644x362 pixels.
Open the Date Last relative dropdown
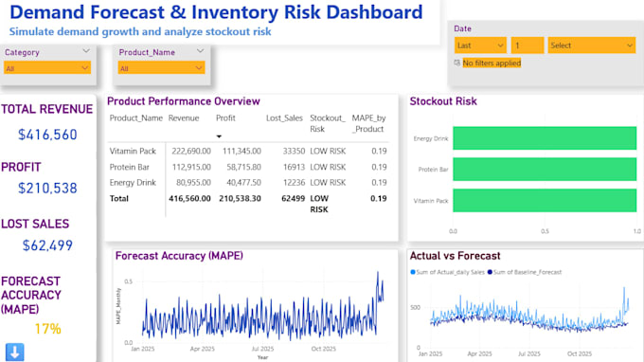[480, 45]
